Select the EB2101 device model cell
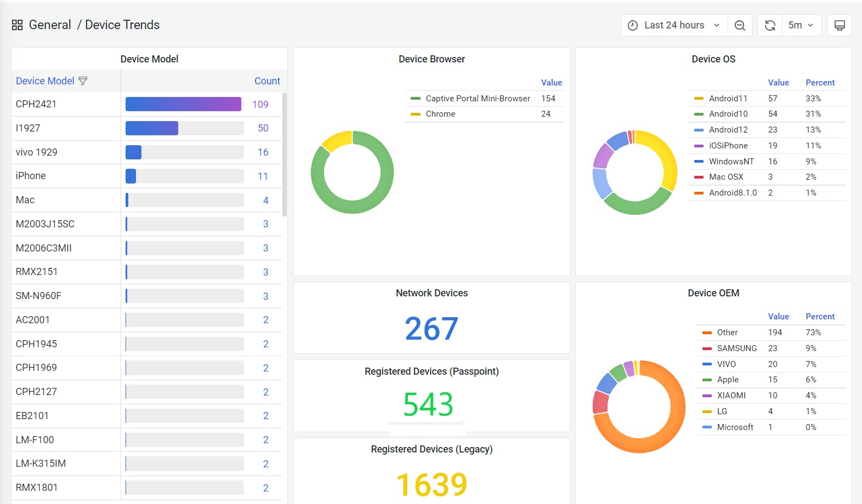This screenshot has height=504, width=862. (66, 416)
